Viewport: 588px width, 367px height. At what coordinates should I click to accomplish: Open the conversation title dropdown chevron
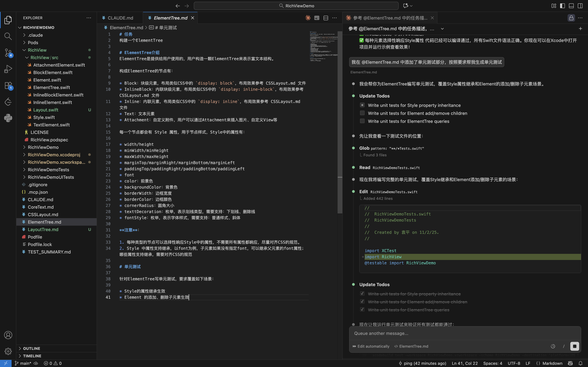pos(442,29)
